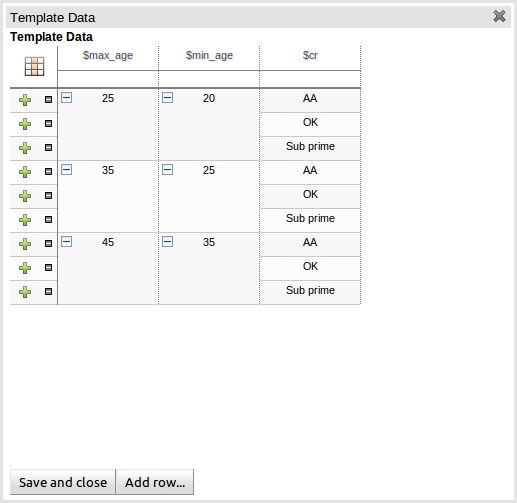The width and height of the screenshot is (517, 503).
Task: Collapse the merged min_age 25 cell
Action: point(168,170)
